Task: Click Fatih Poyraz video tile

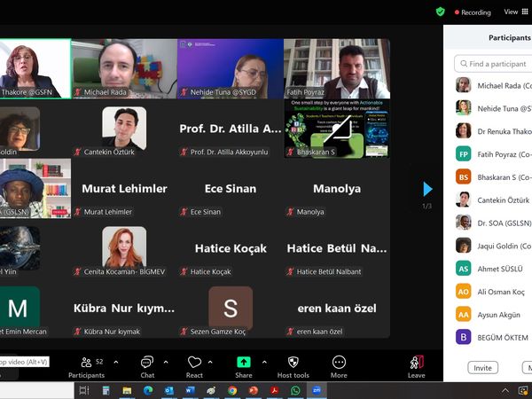Action: (337, 68)
